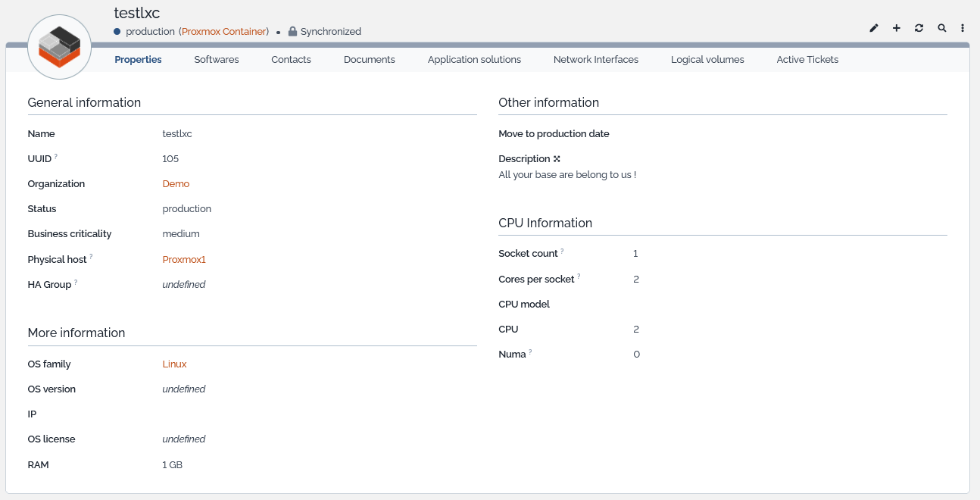The height and width of the screenshot is (500, 980).
Task: Click the plus icon to create new object
Action: tap(897, 28)
